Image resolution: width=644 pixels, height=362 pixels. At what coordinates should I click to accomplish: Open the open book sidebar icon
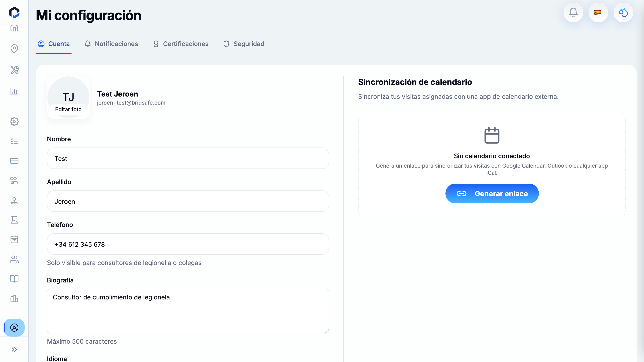[x=14, y=279]
